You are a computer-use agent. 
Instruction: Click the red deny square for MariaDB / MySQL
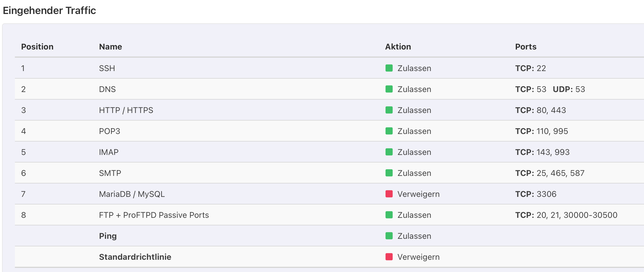coord(389,194)
